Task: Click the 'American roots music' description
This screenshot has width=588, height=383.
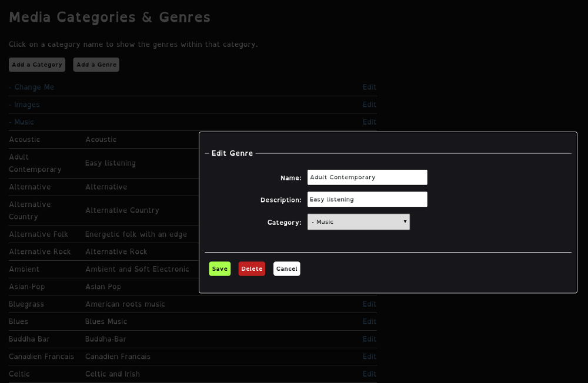Action: point(125,304)
